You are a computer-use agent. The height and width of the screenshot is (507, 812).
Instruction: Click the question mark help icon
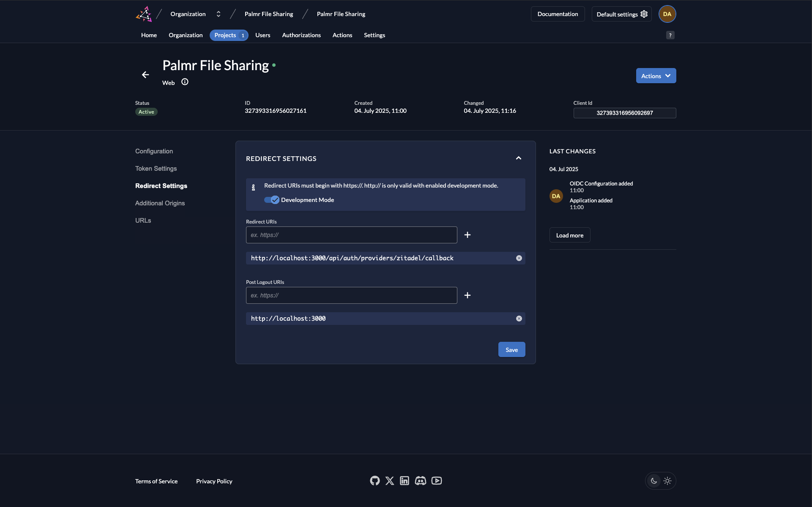point(670,35)
